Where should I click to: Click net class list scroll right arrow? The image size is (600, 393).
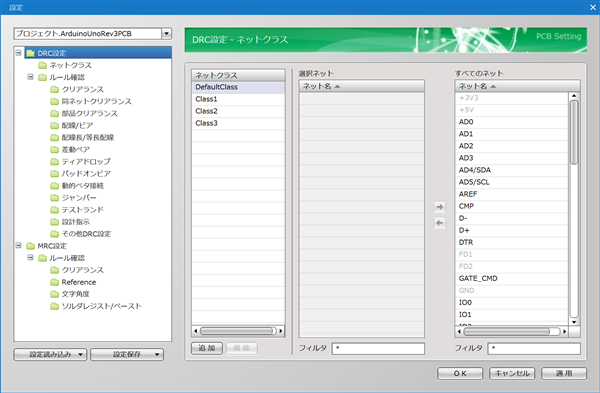point(281,331)
